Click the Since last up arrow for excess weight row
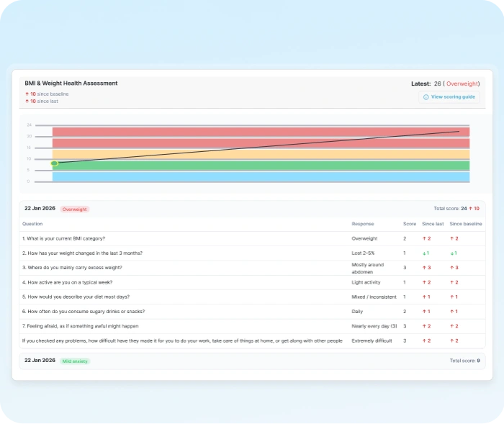This screenshot has width=504, height=424. coord(424,268)
